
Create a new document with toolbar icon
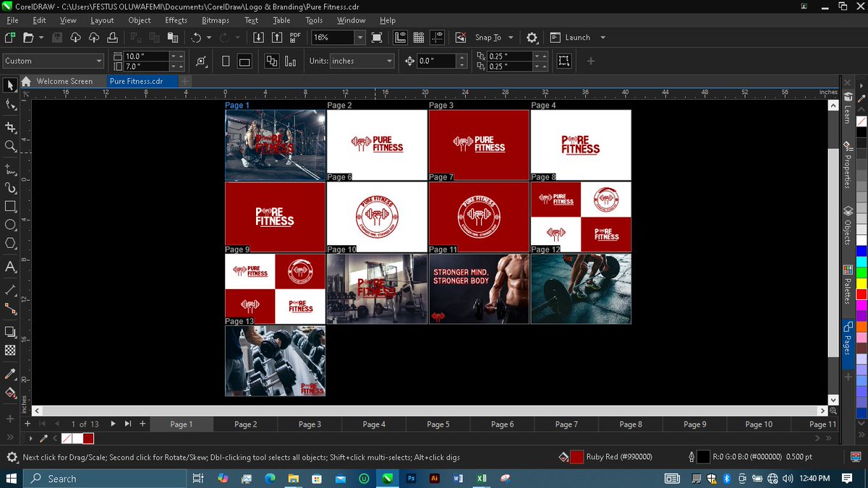pyautogui.click(x=9, y=38)
